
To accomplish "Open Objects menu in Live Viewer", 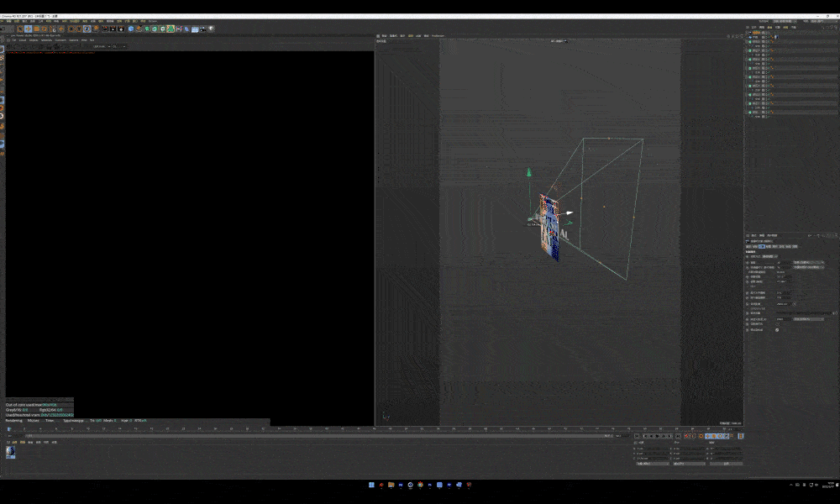I will [x=34, y=40].
